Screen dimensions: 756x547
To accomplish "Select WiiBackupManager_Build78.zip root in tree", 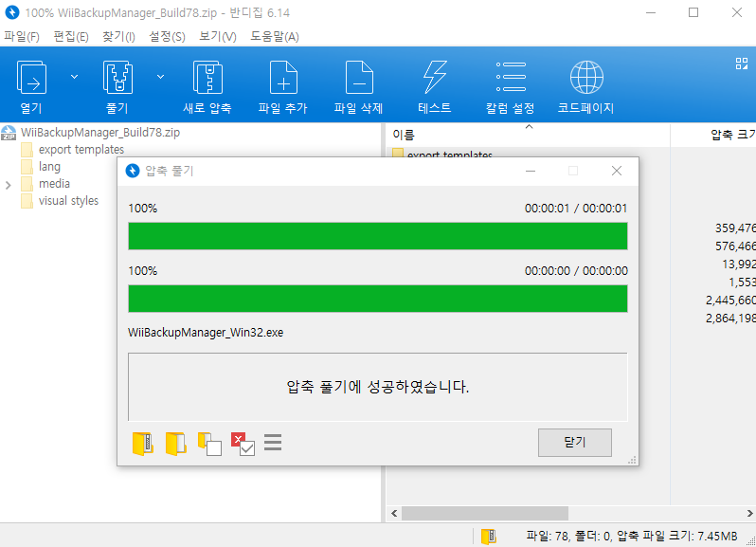I will point(100,132).
